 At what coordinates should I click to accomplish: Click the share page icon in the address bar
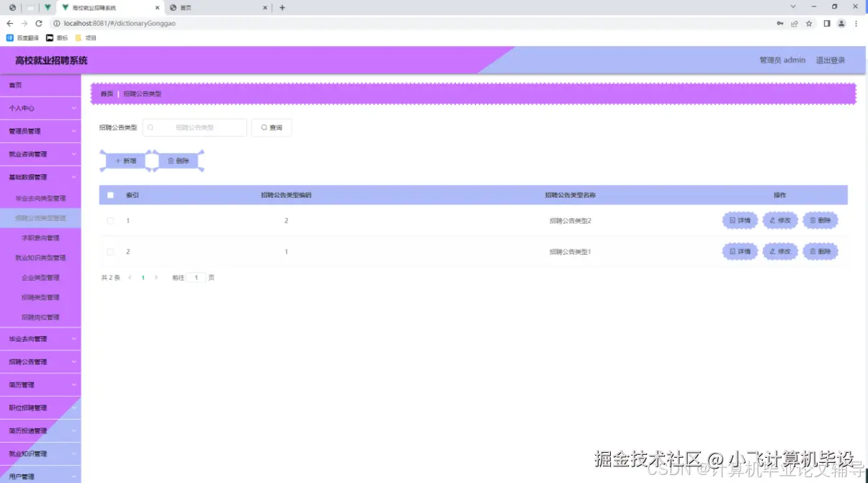[x=795, y=23]
